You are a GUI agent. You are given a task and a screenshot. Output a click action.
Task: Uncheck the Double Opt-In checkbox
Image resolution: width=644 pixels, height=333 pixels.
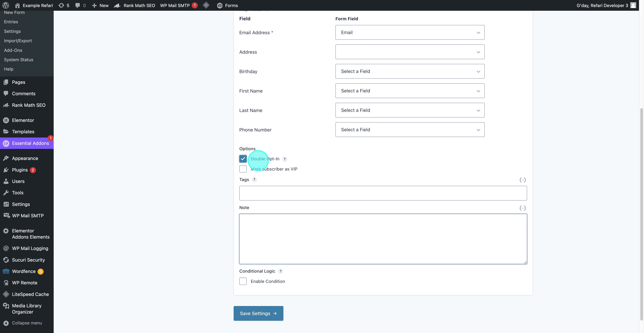tap(243, 159)
